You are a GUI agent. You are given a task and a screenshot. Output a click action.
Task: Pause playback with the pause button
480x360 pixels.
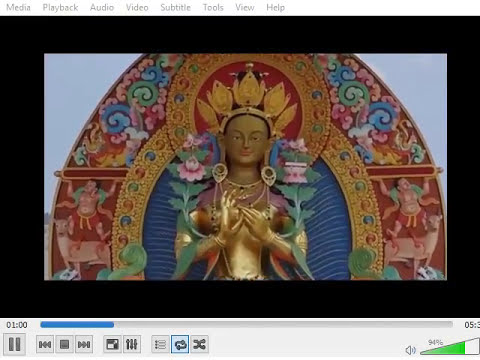click(x=14, y=344)
